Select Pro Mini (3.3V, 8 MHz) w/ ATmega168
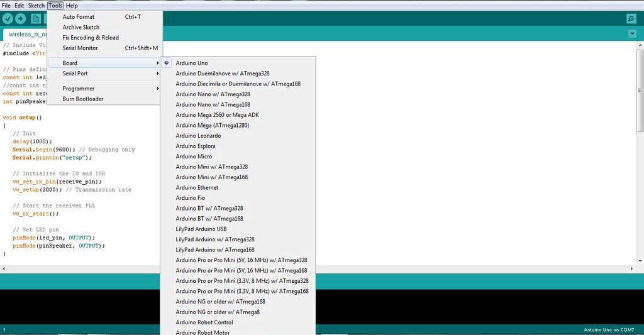This screenshot has width=644, height=335. coord(238,291)
